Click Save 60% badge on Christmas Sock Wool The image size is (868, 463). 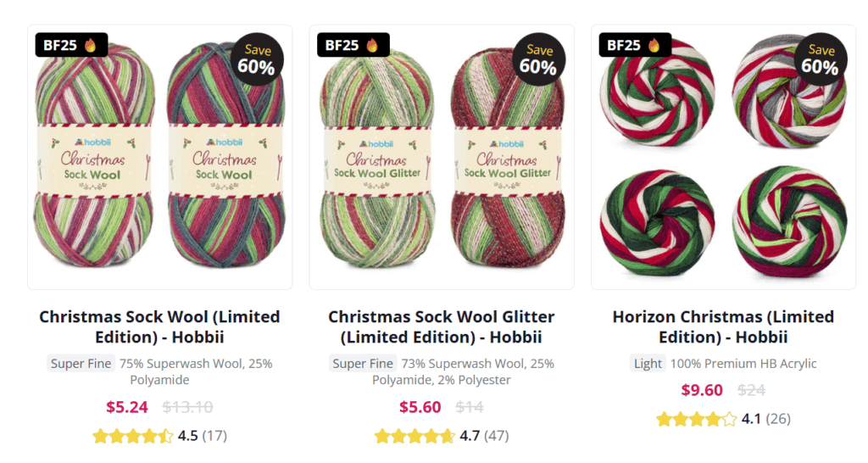256,60
